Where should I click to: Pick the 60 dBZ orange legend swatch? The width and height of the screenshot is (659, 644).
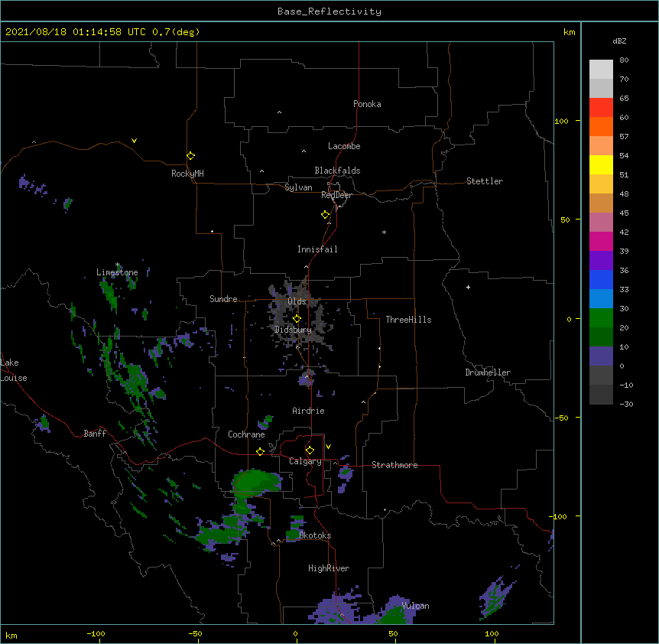point(601,126)
